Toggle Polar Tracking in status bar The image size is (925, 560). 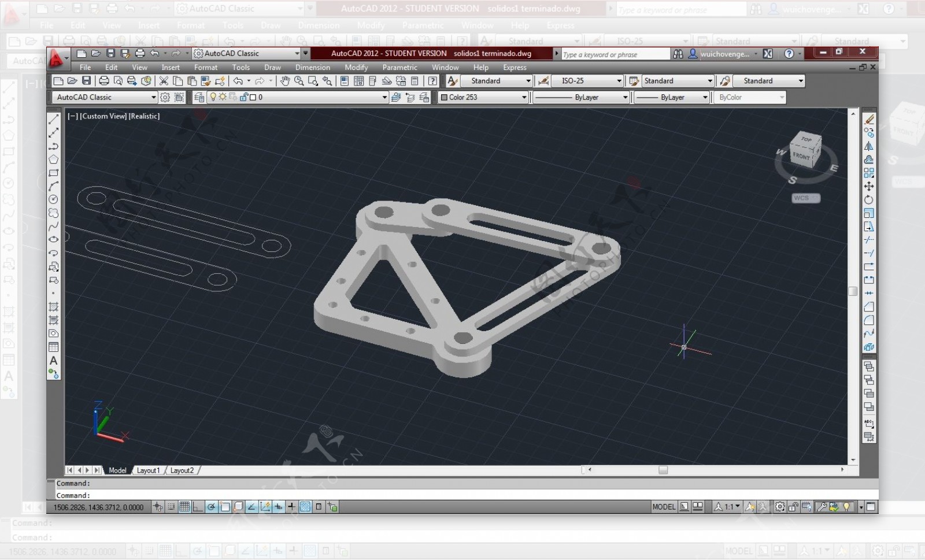click(212, 507)
